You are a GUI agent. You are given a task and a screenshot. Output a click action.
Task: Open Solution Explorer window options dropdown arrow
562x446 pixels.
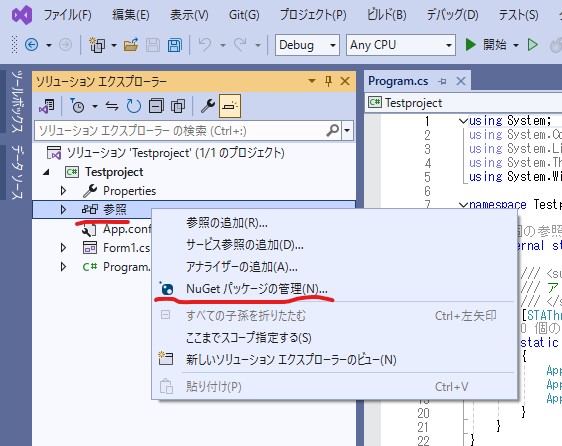[312, 81]
